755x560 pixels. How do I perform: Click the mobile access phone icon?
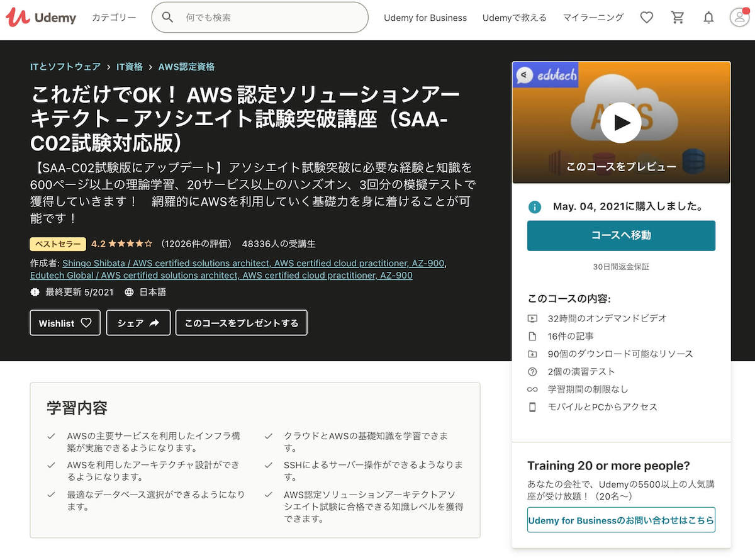533,407
